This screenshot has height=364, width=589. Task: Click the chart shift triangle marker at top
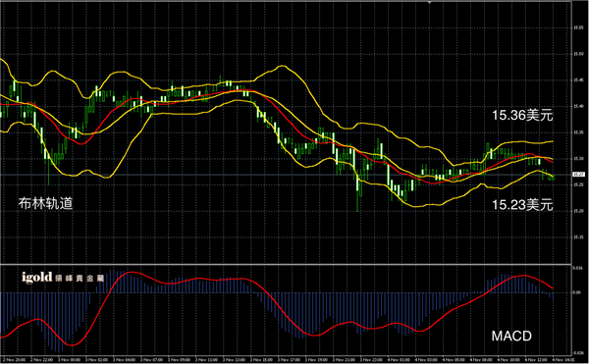click(x=429, y=3)
